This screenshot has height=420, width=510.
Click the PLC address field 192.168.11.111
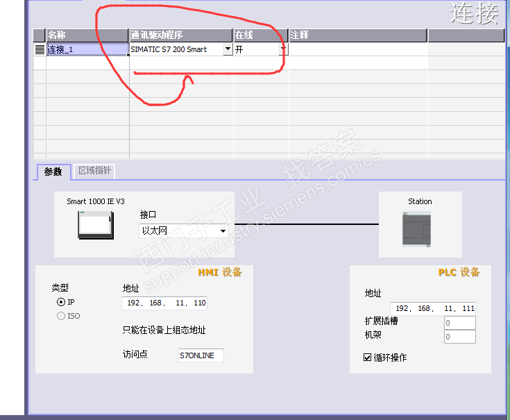(x=433, y=308)
